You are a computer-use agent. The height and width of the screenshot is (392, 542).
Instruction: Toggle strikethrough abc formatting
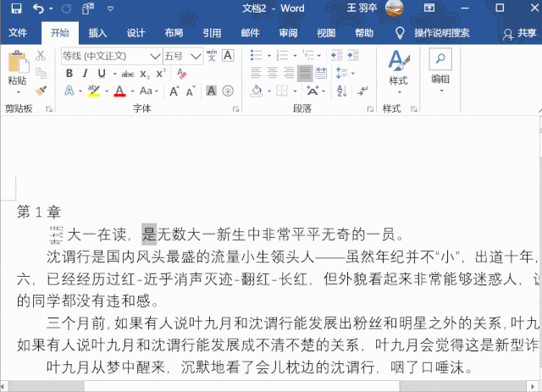(128, 74)
